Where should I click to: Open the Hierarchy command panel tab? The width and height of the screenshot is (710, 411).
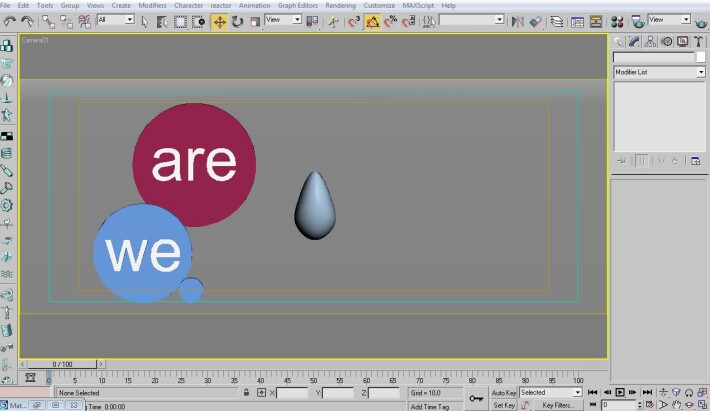tap(650, 42)
